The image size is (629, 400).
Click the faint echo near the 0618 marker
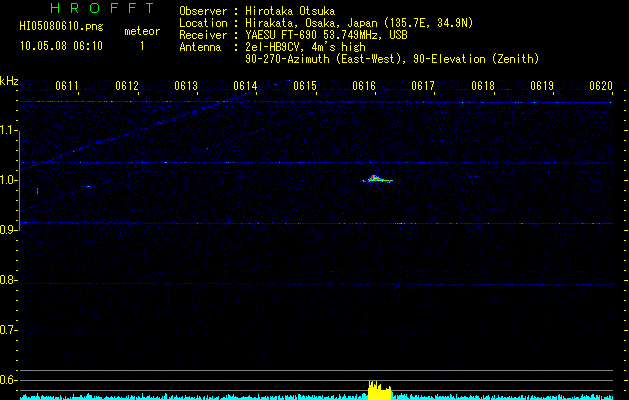click(474, 176)
